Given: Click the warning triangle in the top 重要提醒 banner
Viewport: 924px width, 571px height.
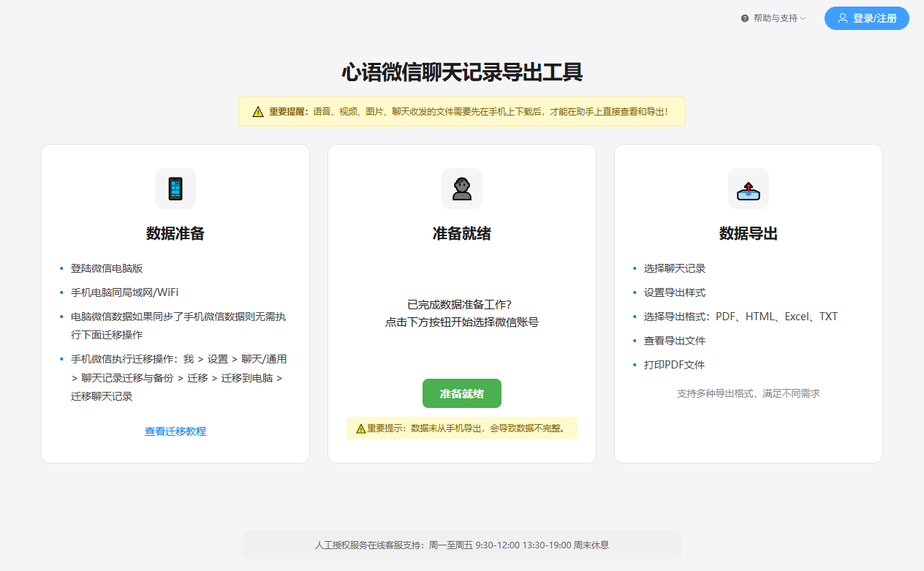Looking at the screenshot, I should click(x=258, y=112).
